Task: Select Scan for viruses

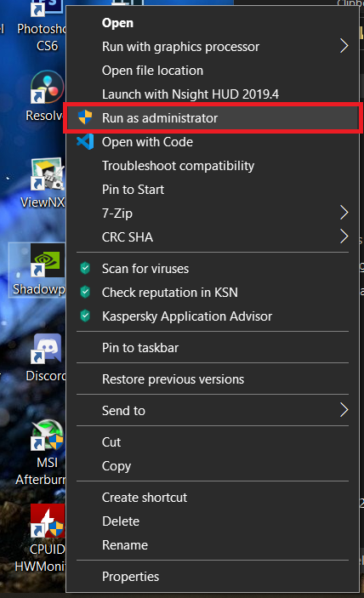Action: (x=213, y=269)
